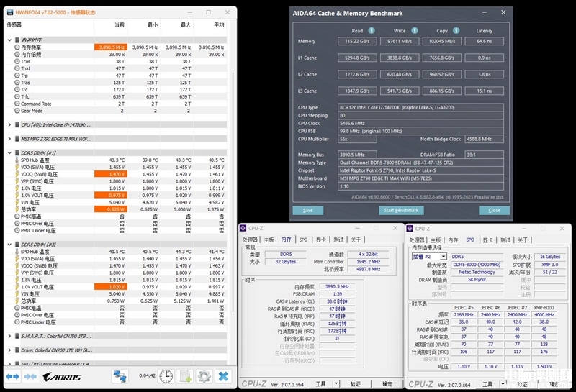Open the 工具 dropdown arrow in right CPU-Z
Viewport: 576px width, 392px height.
503,384
